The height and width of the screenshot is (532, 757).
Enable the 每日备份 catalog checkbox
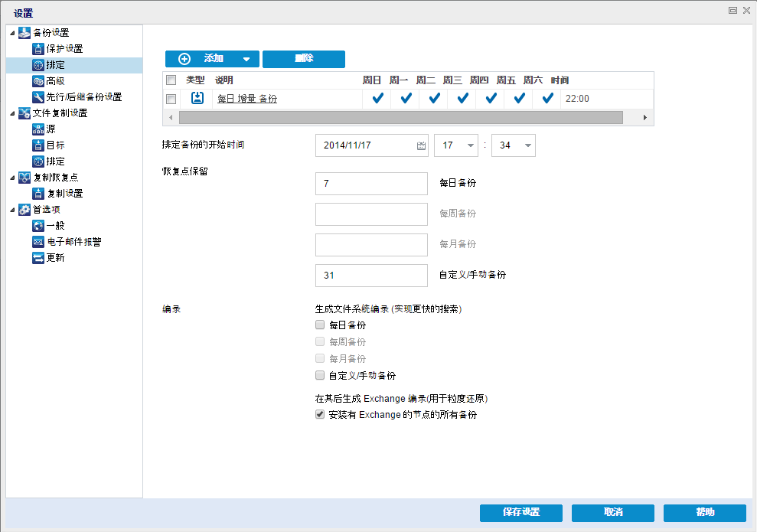click(x=320, y=325)
